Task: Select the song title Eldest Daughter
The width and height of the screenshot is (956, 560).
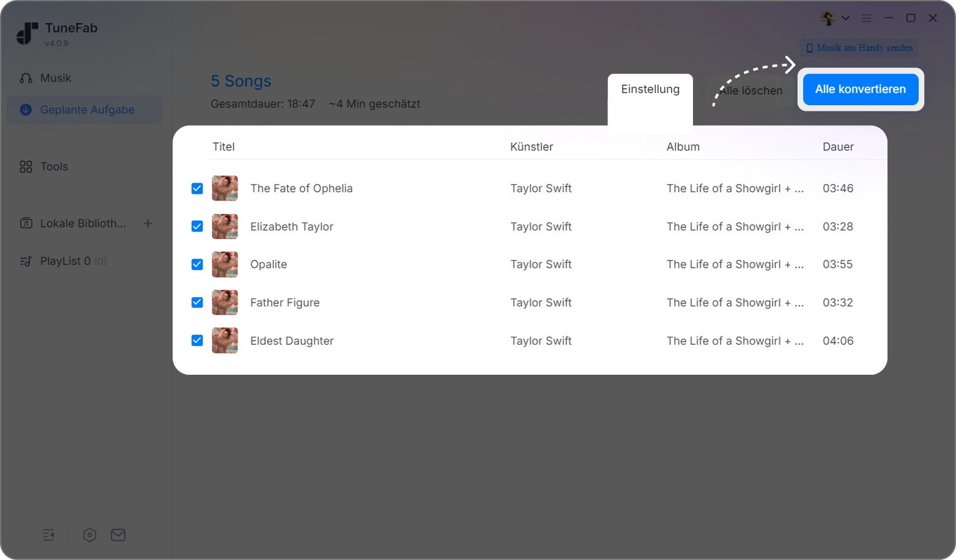Action: [x=292, y=341]
